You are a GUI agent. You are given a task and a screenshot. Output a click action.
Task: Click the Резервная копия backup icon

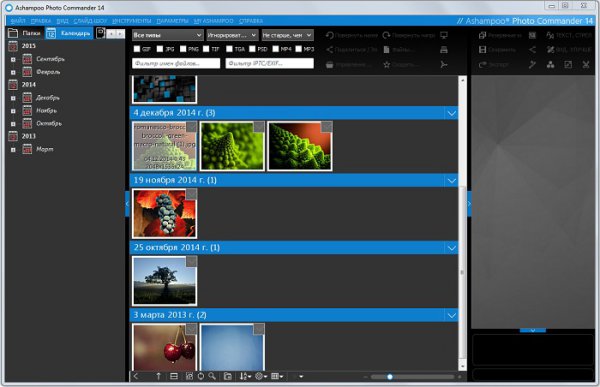pos(482,35)
